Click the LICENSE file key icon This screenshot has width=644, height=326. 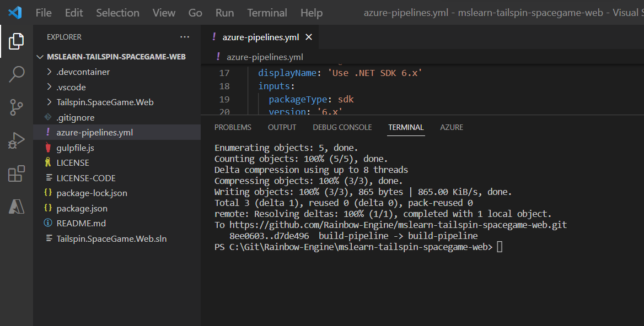point(48,163)
